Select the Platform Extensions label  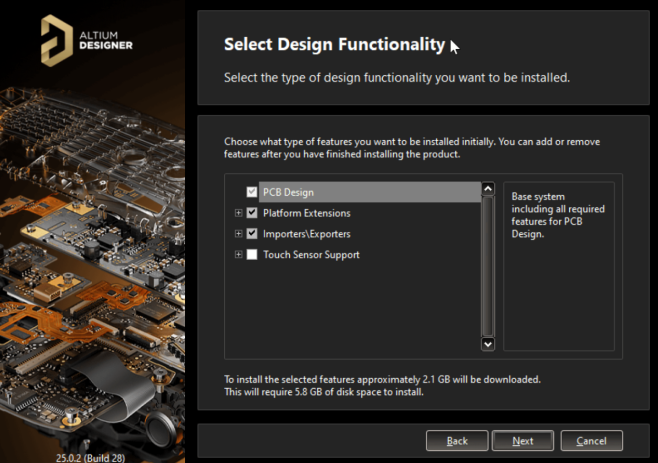click(306, 213)
